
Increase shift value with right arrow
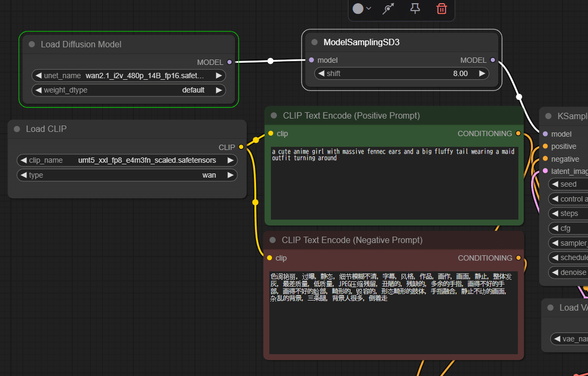click(x=482, y=73)
